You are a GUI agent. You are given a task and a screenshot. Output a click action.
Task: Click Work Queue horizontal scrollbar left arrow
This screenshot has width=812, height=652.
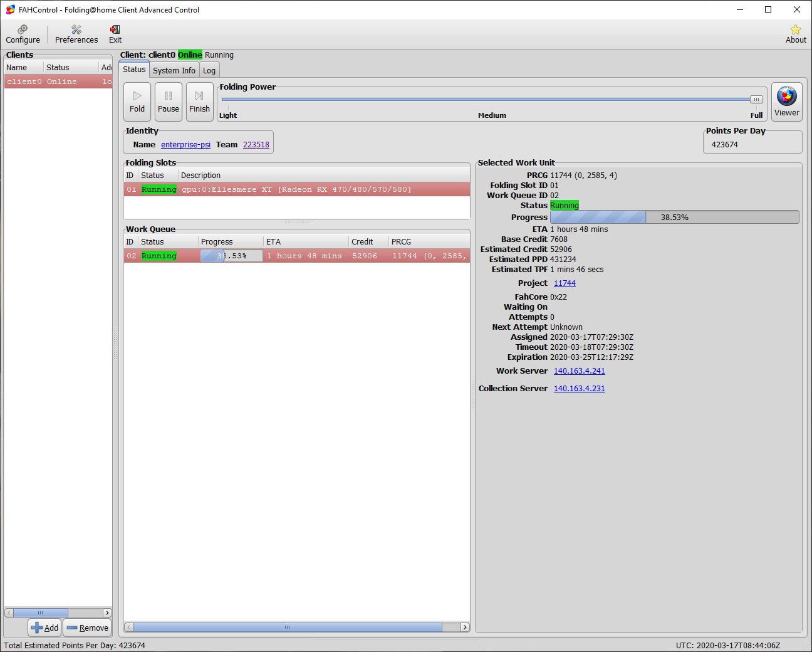[128, 627]
